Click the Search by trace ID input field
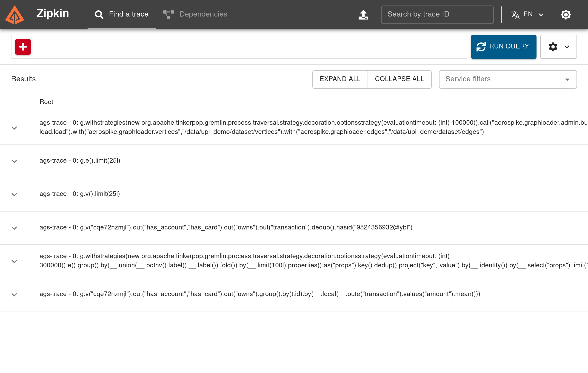The height and width of the screenshot is (373, 588). (x=437, y=14)
